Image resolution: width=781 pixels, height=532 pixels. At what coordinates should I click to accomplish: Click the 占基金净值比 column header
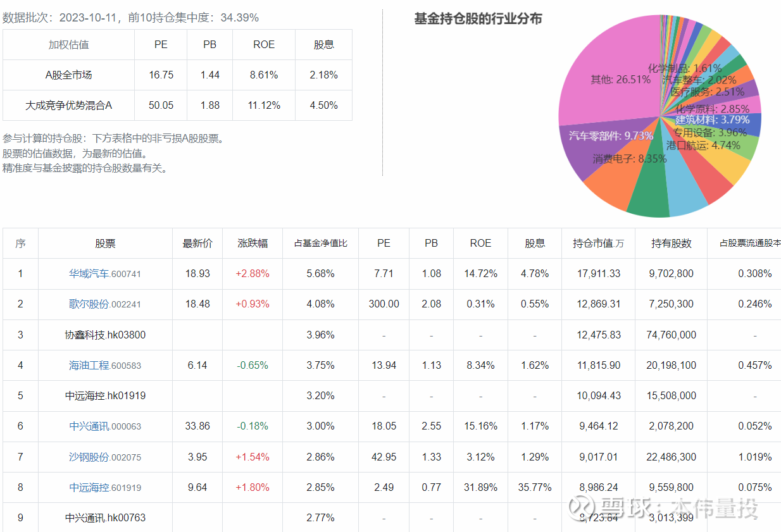[x=320, y=244]
